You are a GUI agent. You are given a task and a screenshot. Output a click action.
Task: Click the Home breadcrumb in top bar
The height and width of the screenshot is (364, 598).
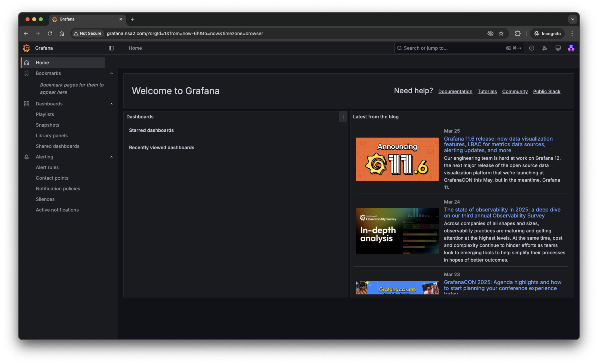point(135,48)
